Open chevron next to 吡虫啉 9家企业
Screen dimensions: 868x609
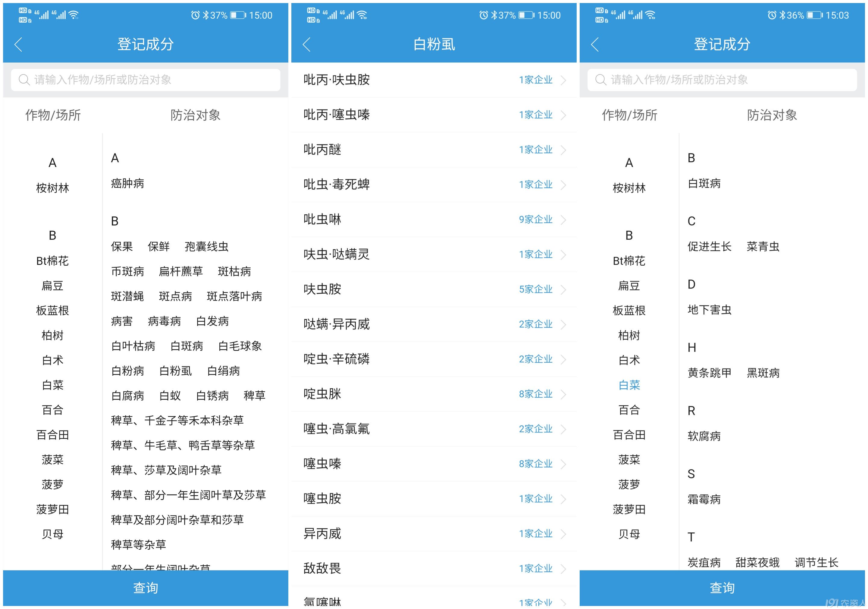(563, 220)
